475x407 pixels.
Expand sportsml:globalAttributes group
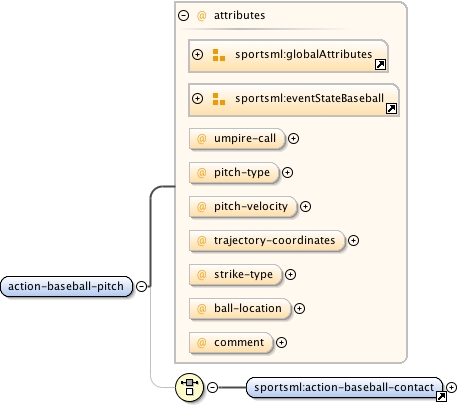[198, 54]
